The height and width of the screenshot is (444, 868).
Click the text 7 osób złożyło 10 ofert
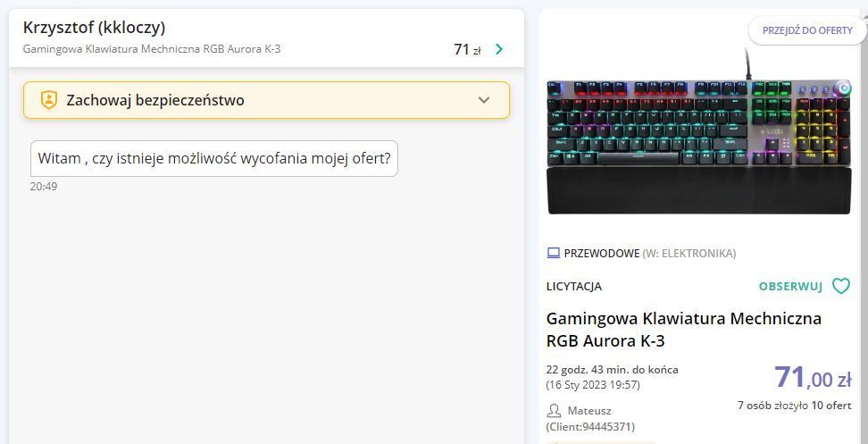tap(795, 406)
